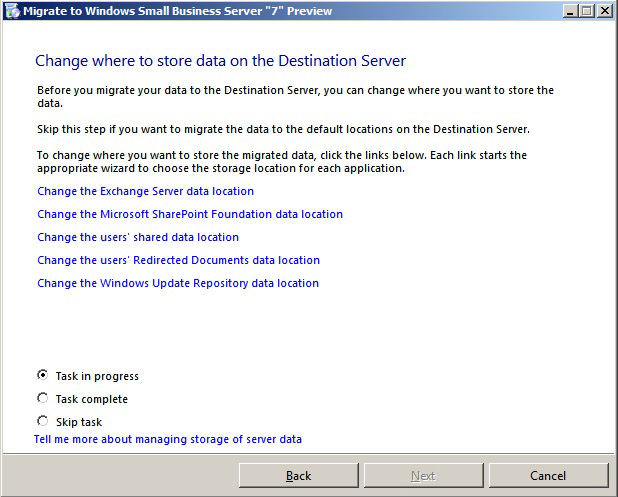Click the "Change where to store data" heading

tap(220, 61)
